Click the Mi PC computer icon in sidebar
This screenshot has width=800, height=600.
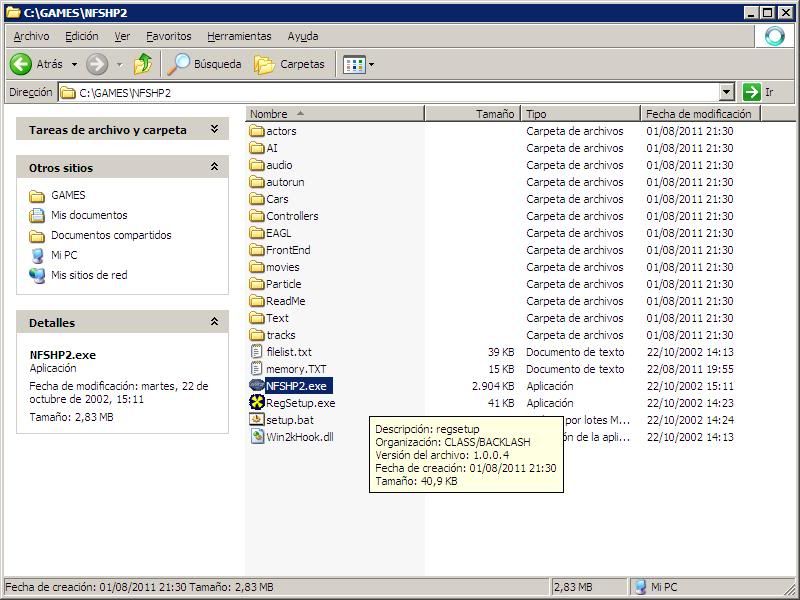(x=37, y=255)
